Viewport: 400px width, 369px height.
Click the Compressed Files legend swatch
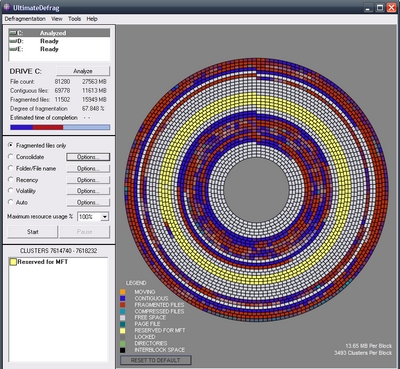click(x=123, y=311)
